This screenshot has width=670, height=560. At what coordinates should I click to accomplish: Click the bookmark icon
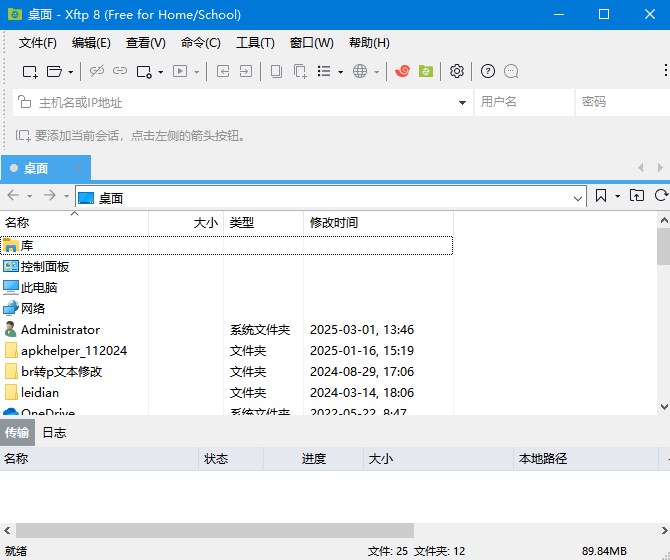point(601,196)
